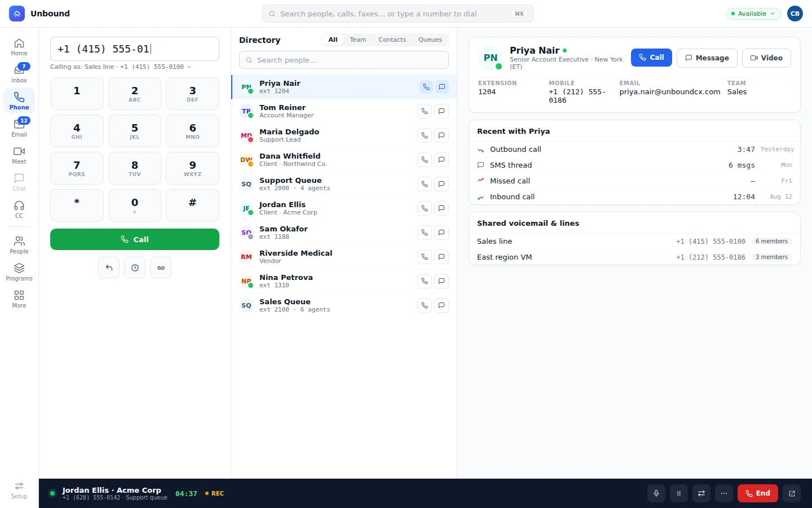Viewport: 812px width, 508px height.
Task: Select Nina Petrova in the directory
Action: tap(344, 281)
